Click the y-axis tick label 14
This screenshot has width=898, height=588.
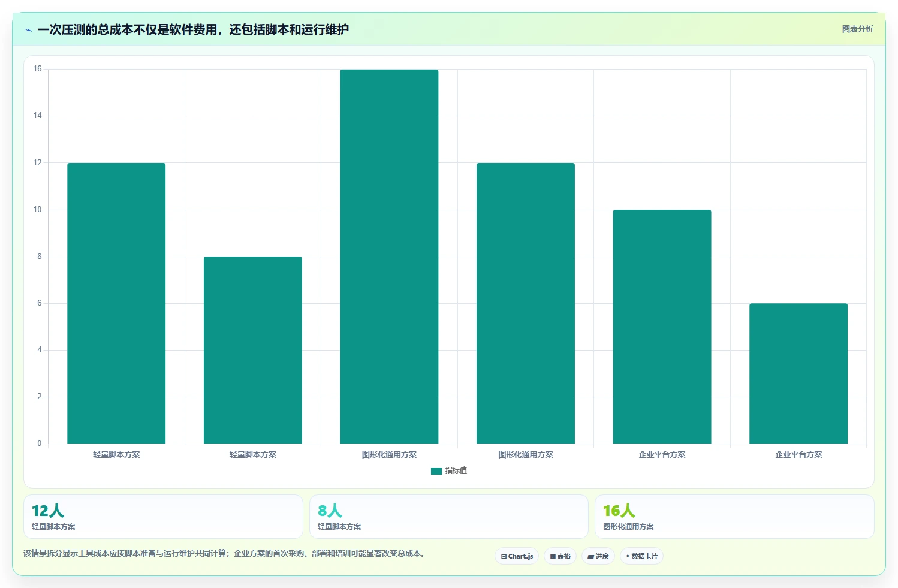[x=38, y=116]
